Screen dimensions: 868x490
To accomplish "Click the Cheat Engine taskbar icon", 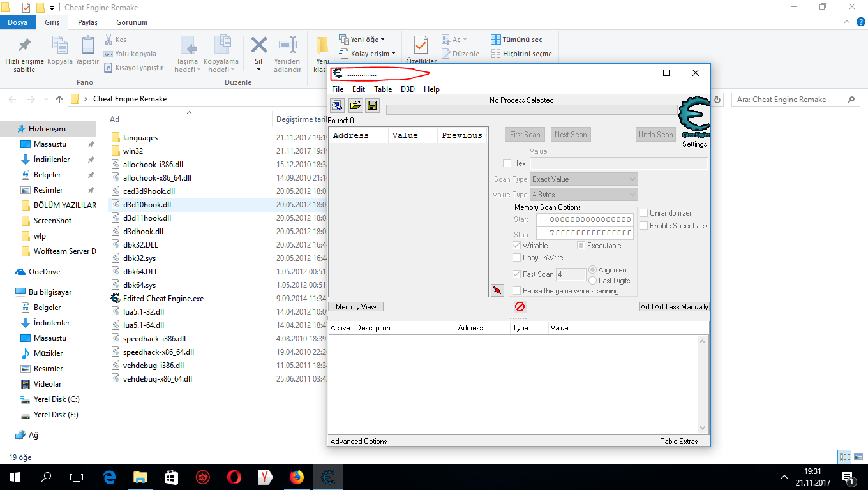I will pos(328,477).
